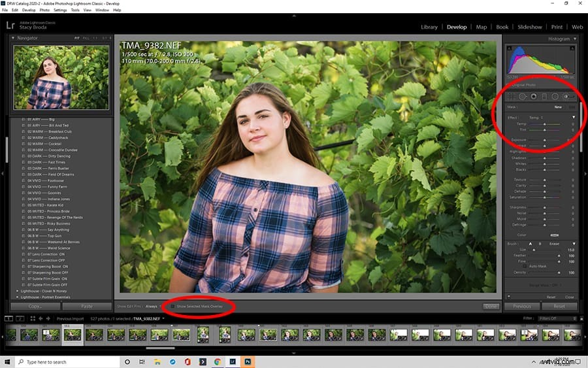Open Windows Start menu
The width and height of the screenshot is (588, 368).
pos(7,362)
